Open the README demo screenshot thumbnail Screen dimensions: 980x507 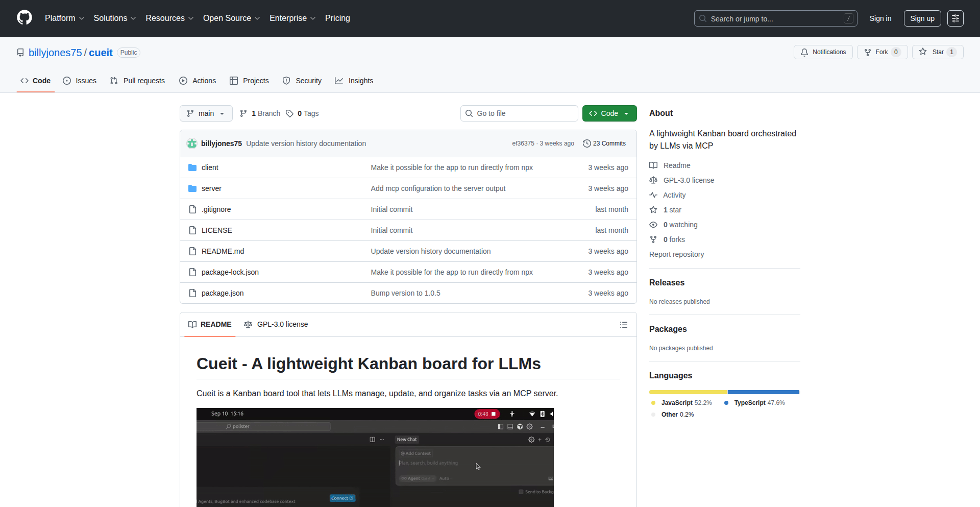click(375, 457)
